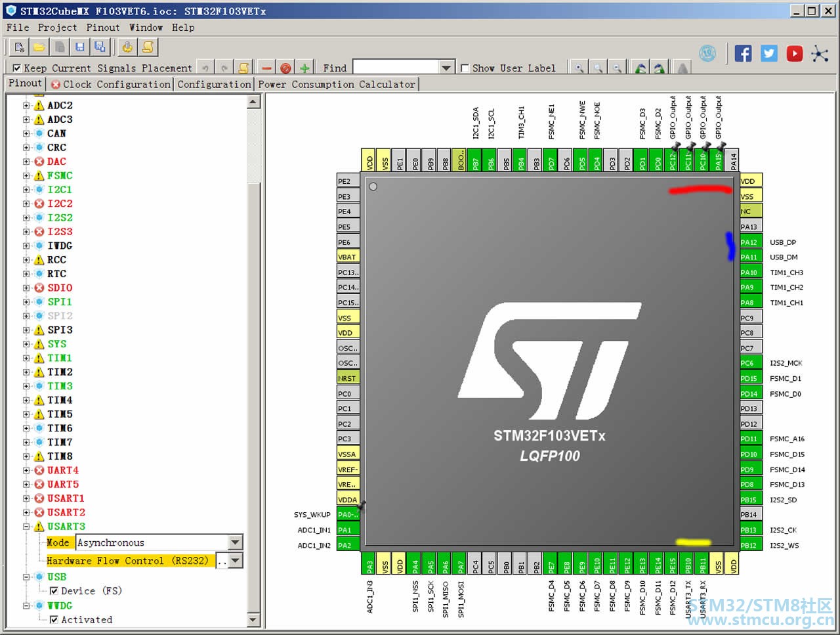Collapse the WWDG tree node
The image size is (840, 635).
coord(26,605)
